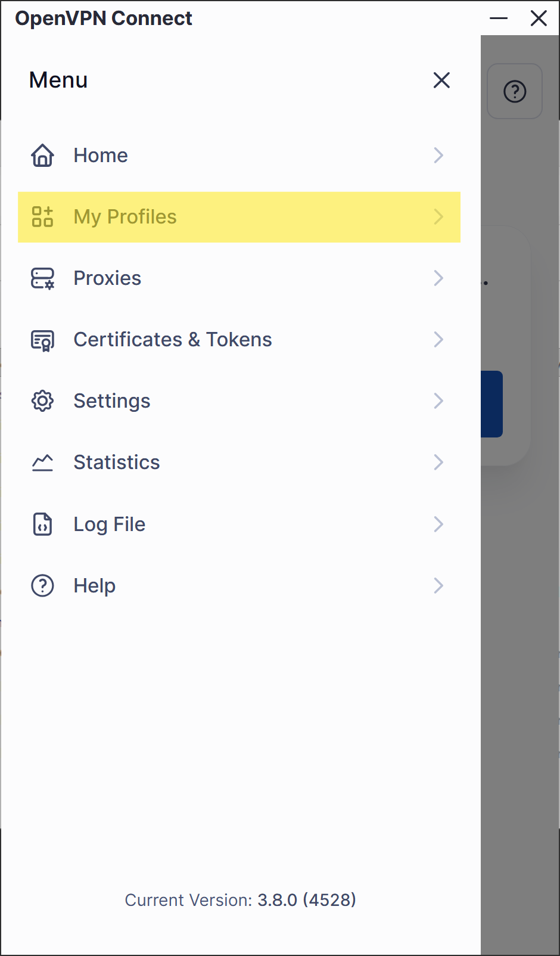Screen dimensions: 560x956
Task: Click the Home house icon
Action: (x=42, y=156)
